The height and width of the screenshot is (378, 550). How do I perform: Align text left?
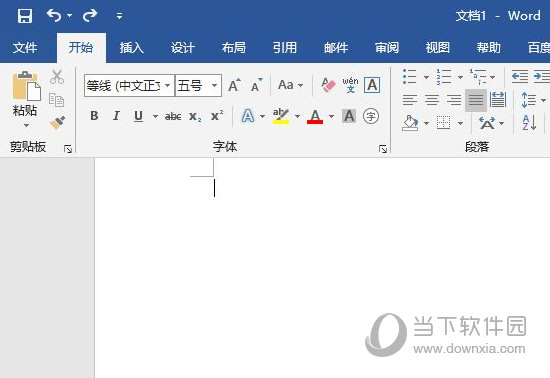tap(410, 100)
